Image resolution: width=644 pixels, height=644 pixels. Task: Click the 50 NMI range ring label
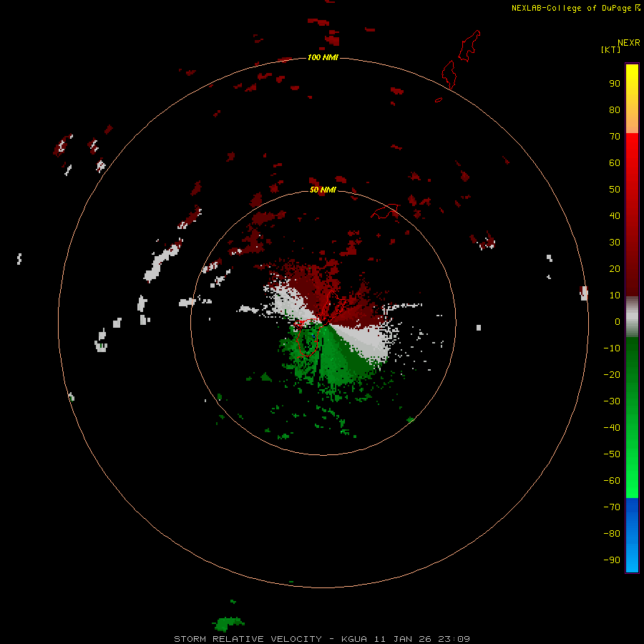(323, 190)
